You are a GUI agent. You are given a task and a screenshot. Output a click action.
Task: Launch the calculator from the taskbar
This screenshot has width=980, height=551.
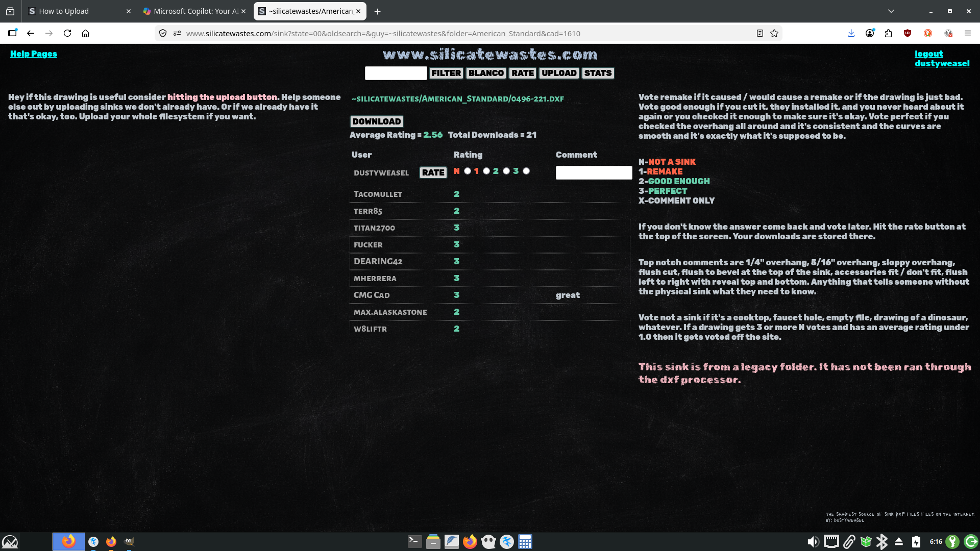(x=525, y=541)
